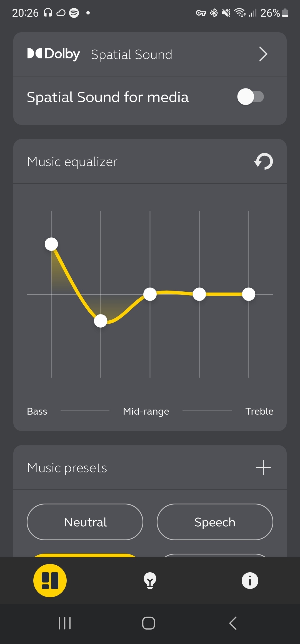Add a new music preset

(263, 467)
